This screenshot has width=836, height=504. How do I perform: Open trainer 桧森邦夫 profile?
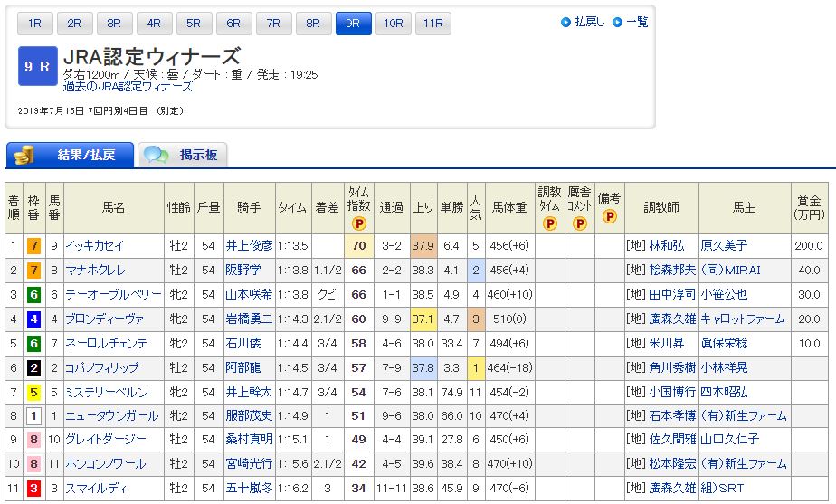[x=672, y=271]
